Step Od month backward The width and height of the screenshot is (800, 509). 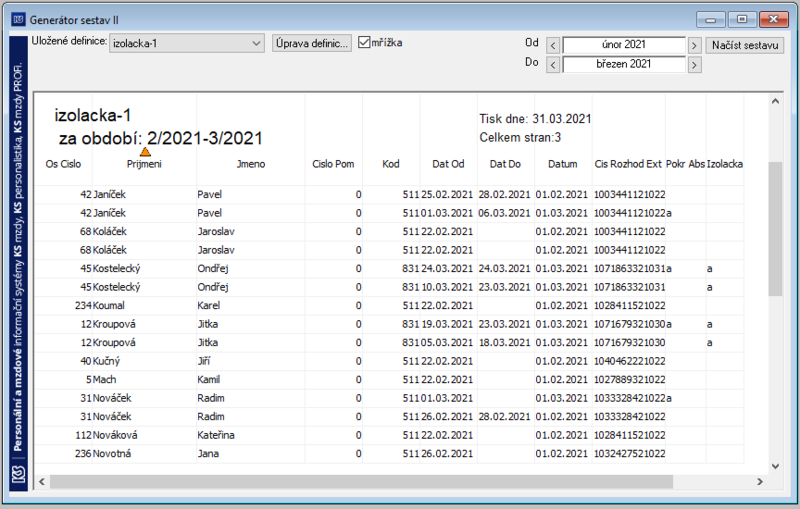(x=553, y=45)
